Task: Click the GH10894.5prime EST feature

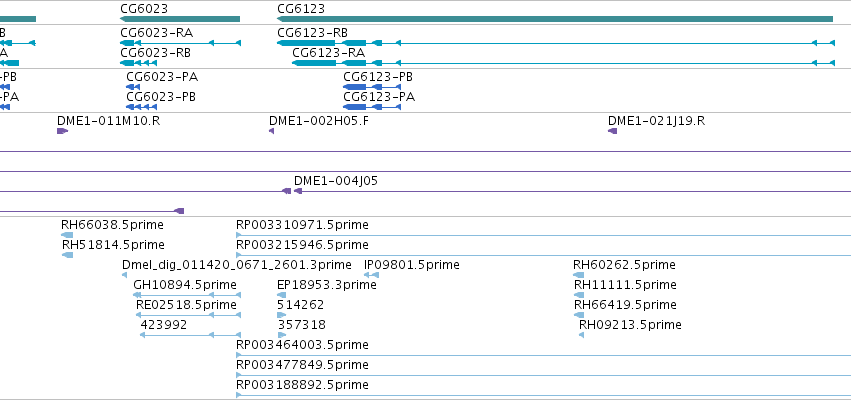Action: point(187,295)
